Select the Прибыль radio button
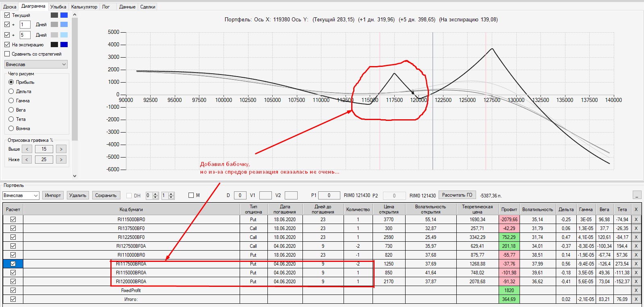This screenshot has height=307, width=644. [11, 82]
